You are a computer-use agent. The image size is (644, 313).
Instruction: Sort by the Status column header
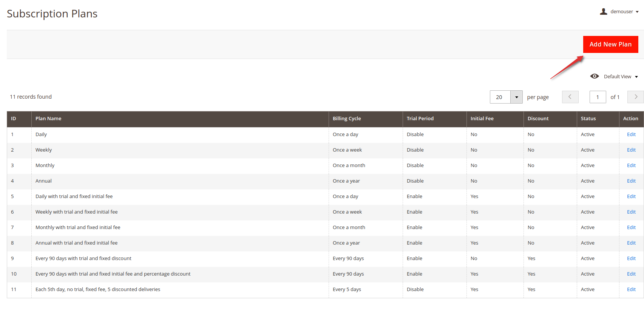click(598, 119)
